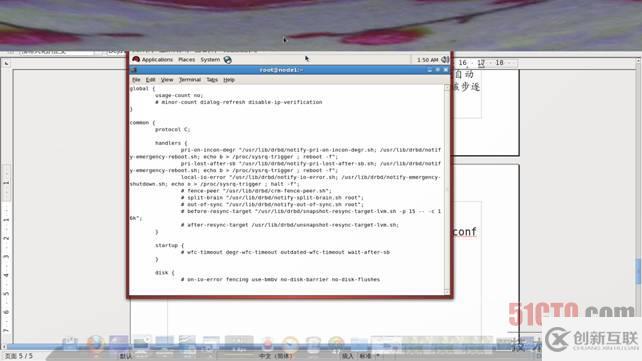The image size is (642, 361).
Task: Open the terminal Help menu
Action: [229, 80]
